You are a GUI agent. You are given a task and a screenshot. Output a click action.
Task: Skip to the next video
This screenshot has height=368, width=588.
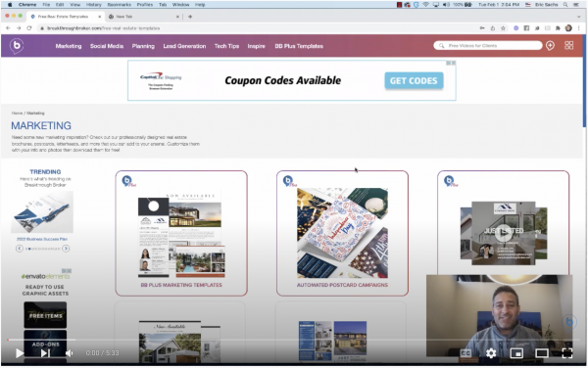[x=45, y=353]
